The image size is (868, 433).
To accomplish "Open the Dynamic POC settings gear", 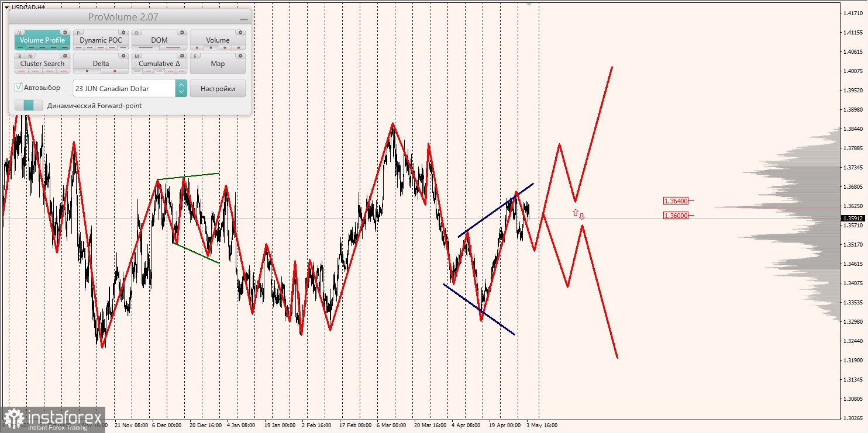I will (123, 33).
